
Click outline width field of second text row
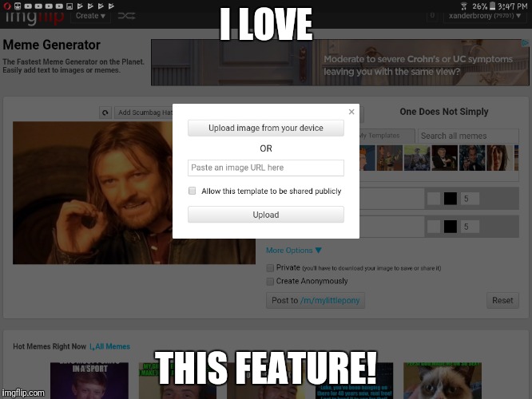(470, 227)
